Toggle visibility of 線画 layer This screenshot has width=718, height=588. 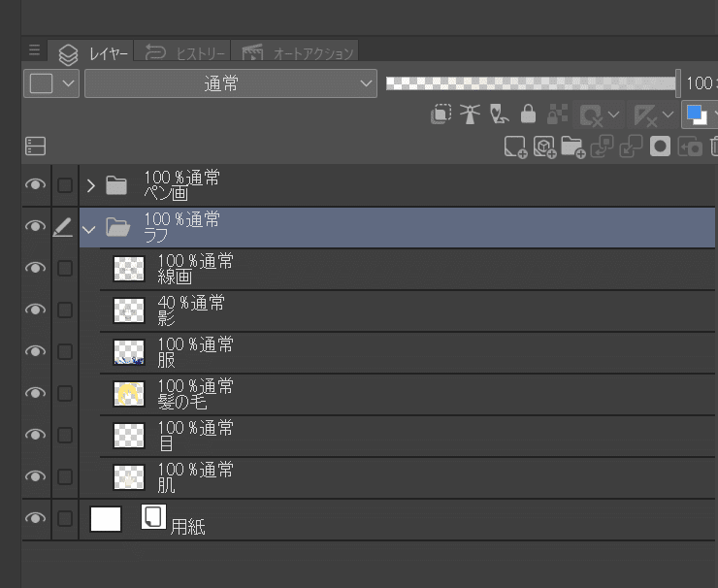(35, 268)
